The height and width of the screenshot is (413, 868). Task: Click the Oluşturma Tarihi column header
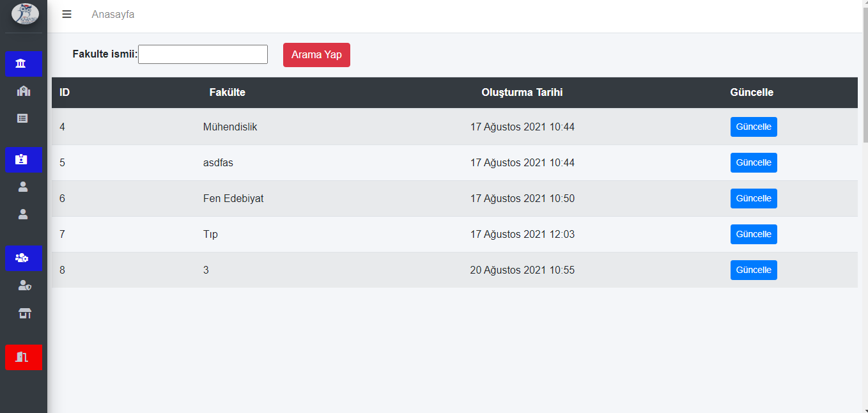click(x=522, y=92)
